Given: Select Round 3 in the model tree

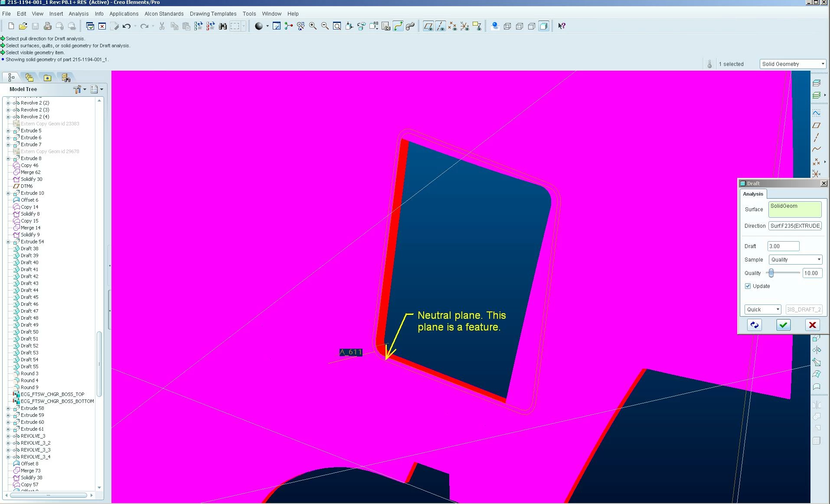Looking at the screenshot, I should 29,373.
